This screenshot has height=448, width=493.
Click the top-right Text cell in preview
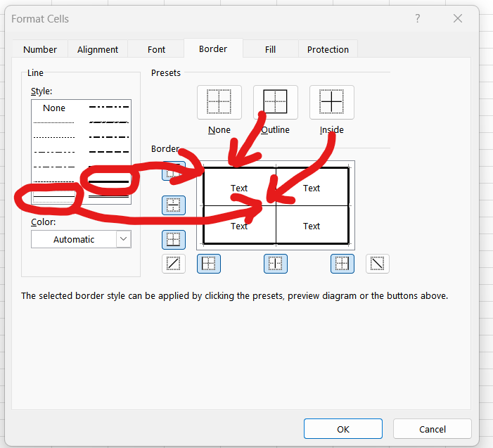[312, 188]
